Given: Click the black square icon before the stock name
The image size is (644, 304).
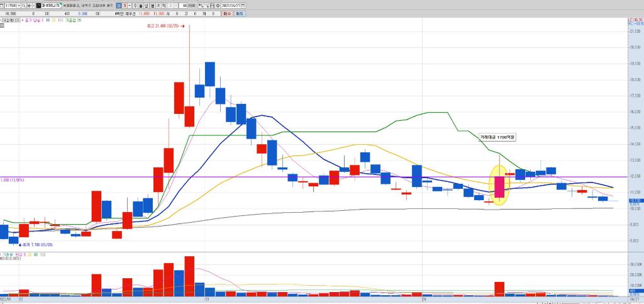Looking at the screenshot, I should pyautogui.click(x=38, y=6).
